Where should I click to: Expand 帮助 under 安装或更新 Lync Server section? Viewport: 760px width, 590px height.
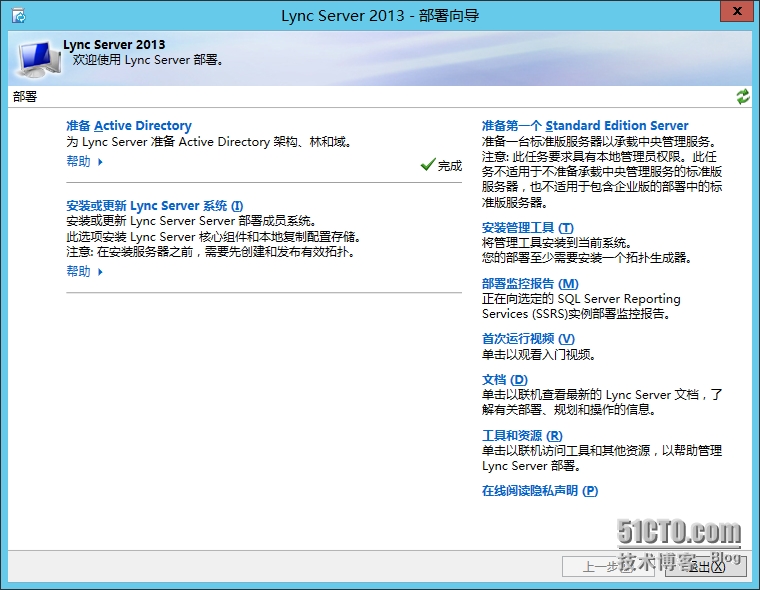coord(84,271)
